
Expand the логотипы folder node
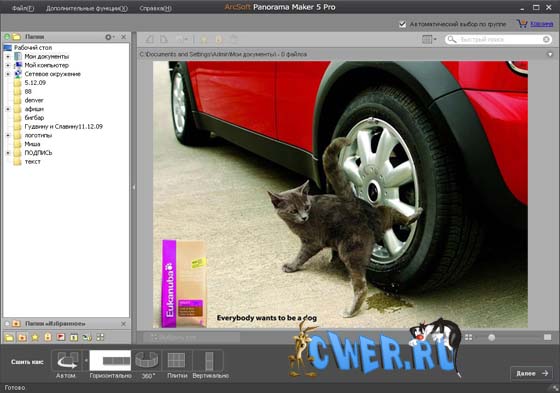8,135
